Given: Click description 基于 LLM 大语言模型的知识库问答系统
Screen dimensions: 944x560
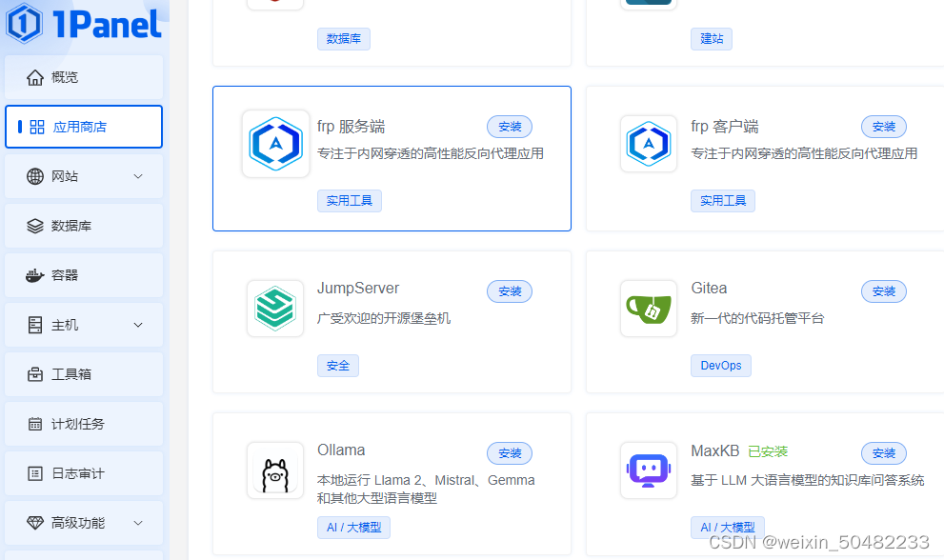Looking at the screenshot, I should tap(808, 481).
